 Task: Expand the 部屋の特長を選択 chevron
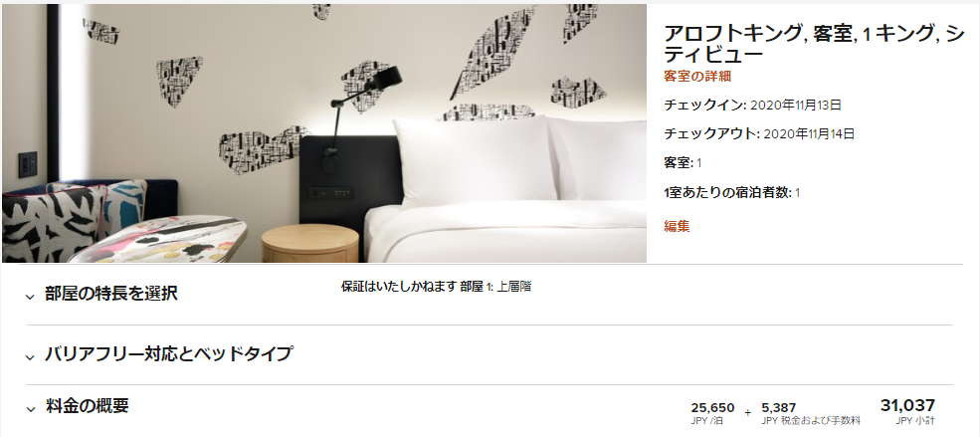tap(30, 297)
